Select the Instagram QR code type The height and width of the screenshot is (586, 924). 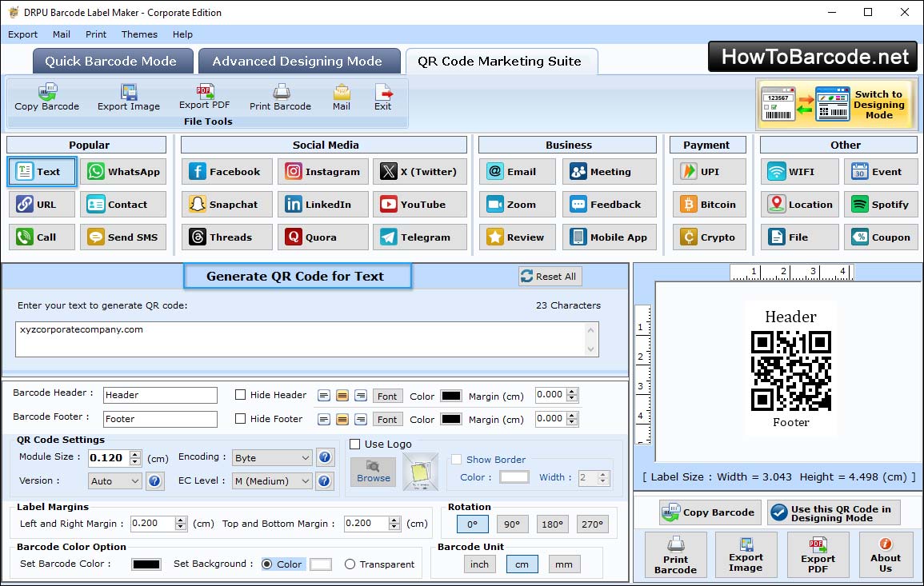tap(323, 171)
